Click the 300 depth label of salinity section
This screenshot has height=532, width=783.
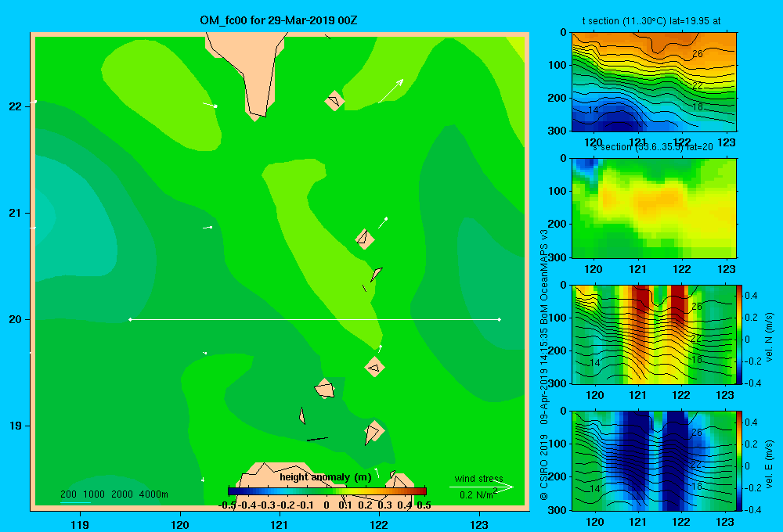(557, 257)
